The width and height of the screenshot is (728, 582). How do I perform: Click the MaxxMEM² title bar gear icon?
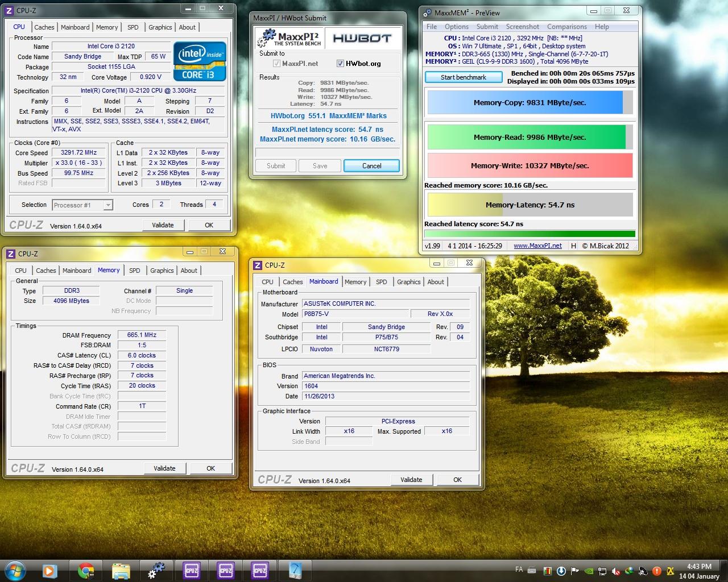[x=428, y=13]
